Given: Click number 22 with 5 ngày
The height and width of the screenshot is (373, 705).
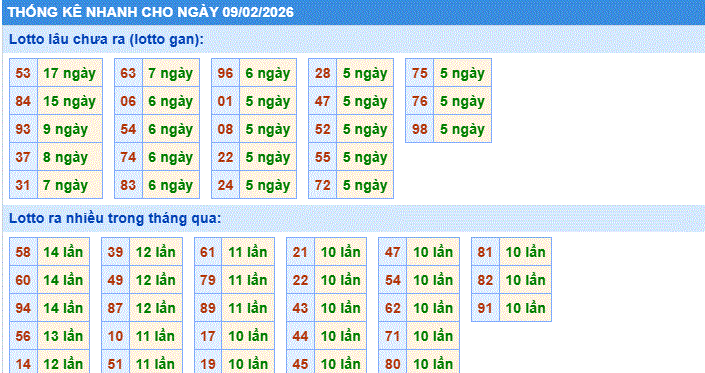Looking at the screenshot, I should tap(226, 157).
